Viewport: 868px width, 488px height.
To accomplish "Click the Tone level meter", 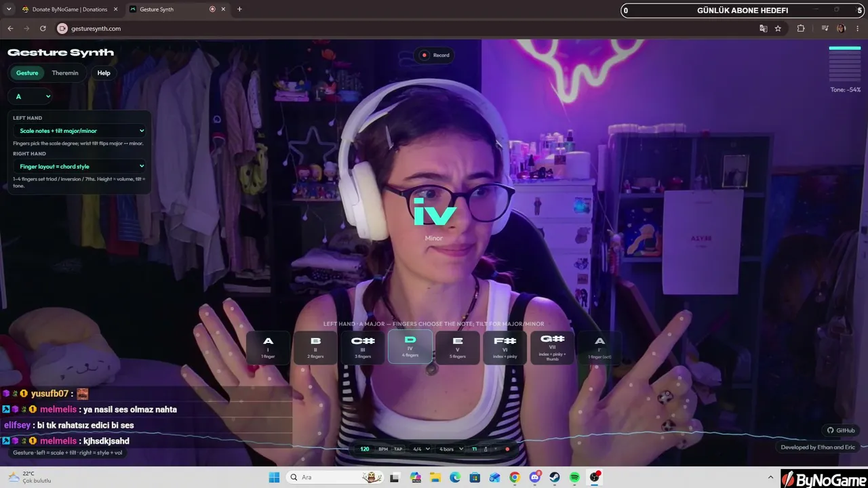I will (x=845, y=63).
